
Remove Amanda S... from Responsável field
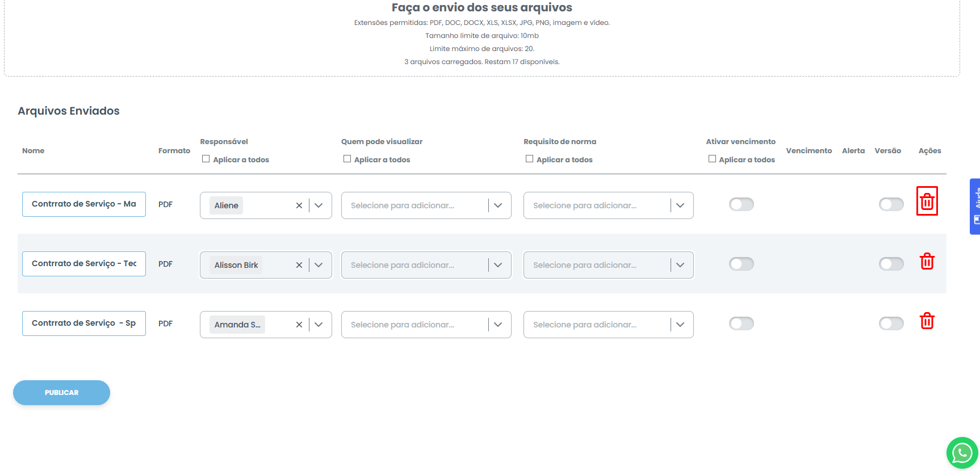click(299, 325)
